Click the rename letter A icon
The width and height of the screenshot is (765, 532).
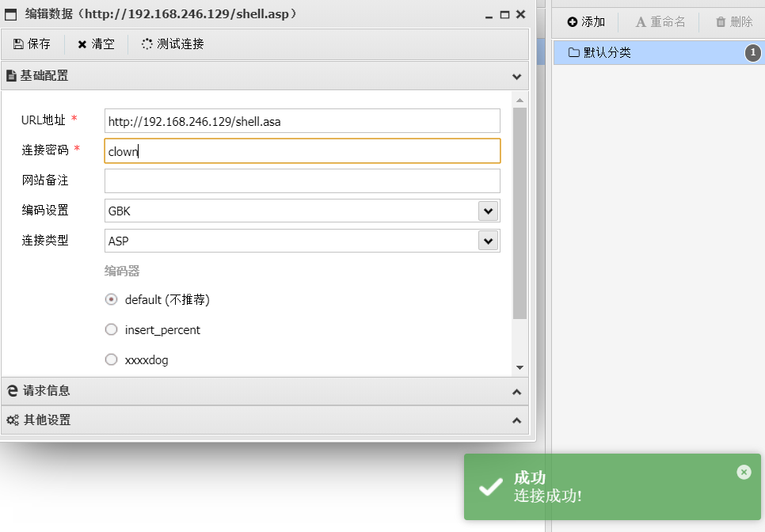641,22
